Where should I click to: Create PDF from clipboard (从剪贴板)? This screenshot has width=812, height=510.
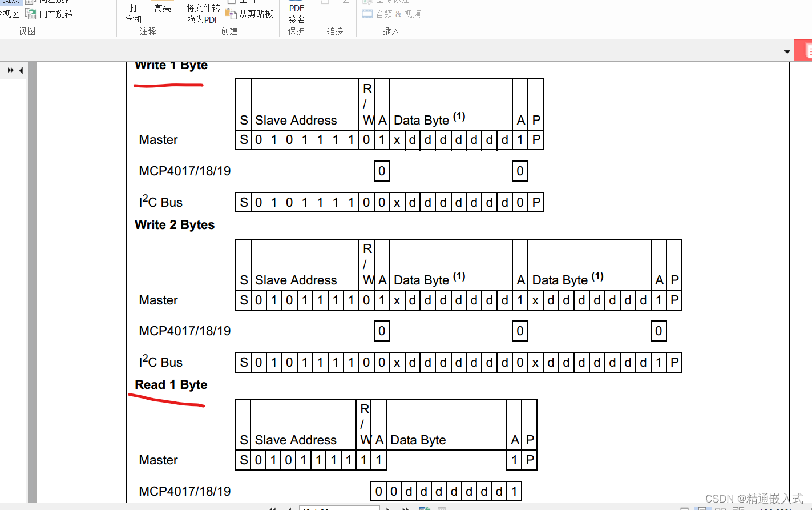point(250,14)
